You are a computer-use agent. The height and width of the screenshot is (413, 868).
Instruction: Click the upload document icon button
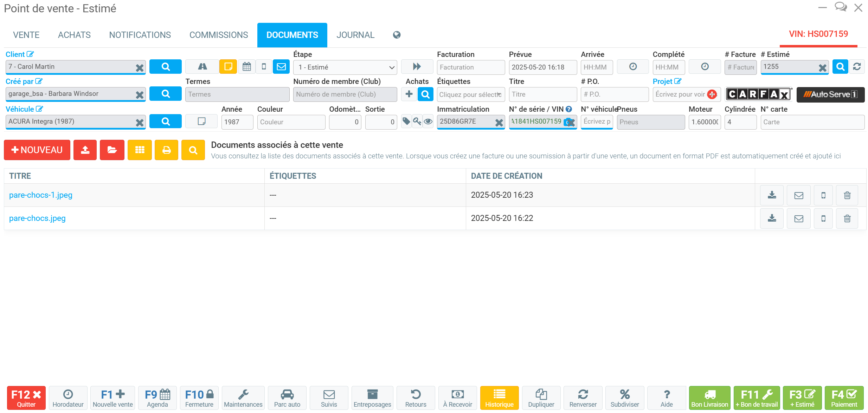(x=85, y=150)
